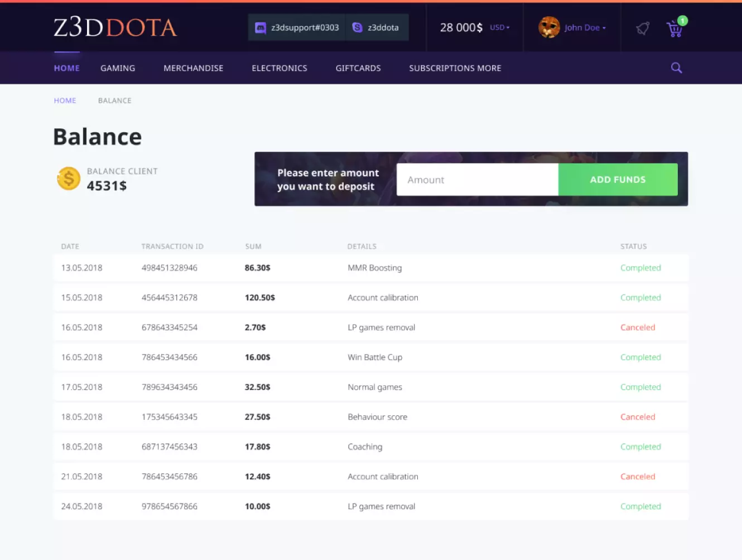The width and height of the screenshot is (742, 560).
Task: Open the ELECTRONICS section
Action: pos(280,67)
